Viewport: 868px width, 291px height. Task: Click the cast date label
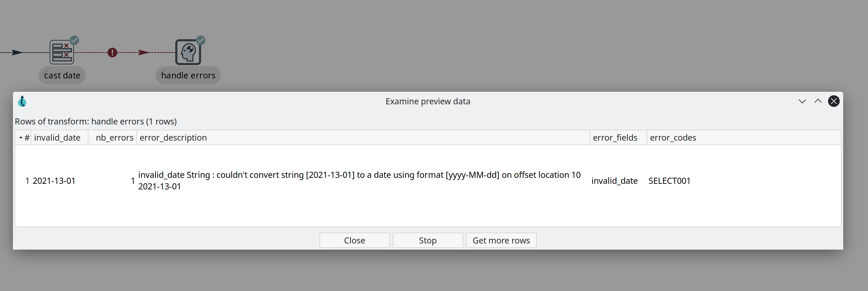coord(62,76)
